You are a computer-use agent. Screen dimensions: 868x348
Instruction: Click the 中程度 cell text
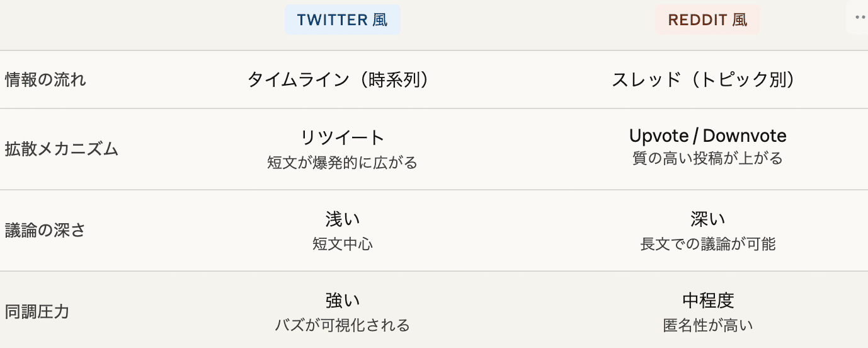click(x=707, y=301)
